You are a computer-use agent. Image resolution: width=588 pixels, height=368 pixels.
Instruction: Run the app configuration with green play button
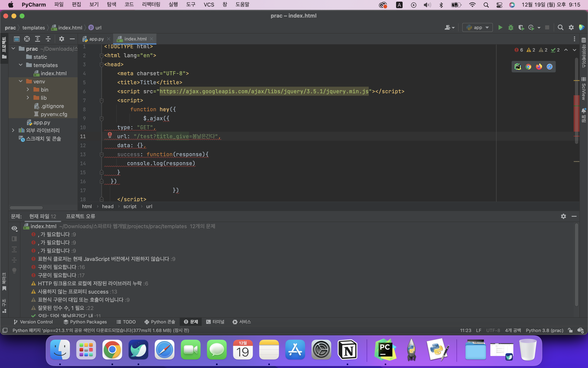pyautogui.click(x=500, y=28)
